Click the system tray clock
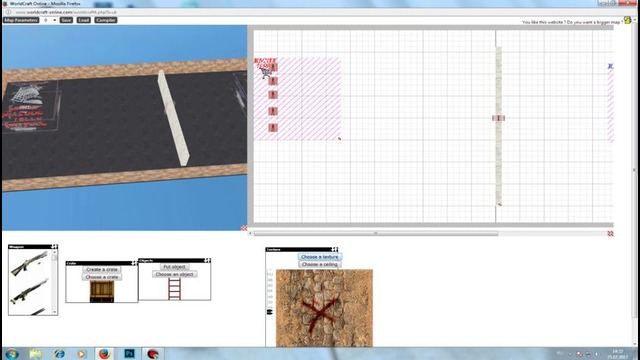640x360 pixels. click(618, 354)
